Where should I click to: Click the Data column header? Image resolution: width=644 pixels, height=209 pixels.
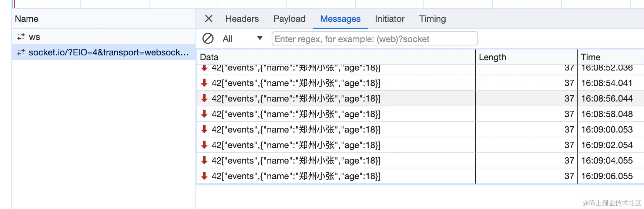coord(209,57)
